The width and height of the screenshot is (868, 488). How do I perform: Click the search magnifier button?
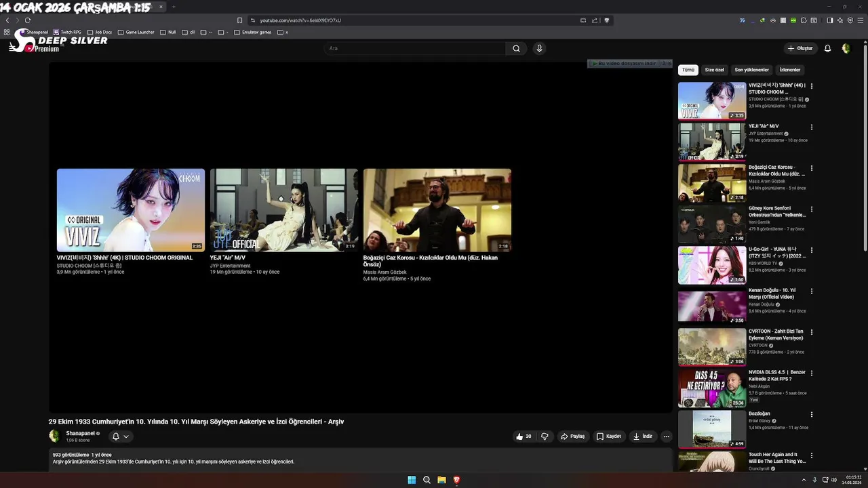(x=516, y=48)
